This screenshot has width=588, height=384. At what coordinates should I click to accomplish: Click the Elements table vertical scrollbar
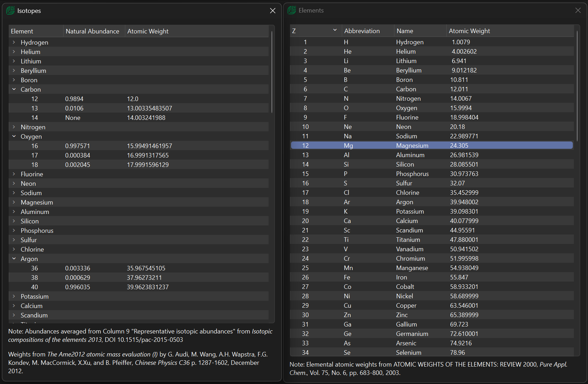coord(577,86)
